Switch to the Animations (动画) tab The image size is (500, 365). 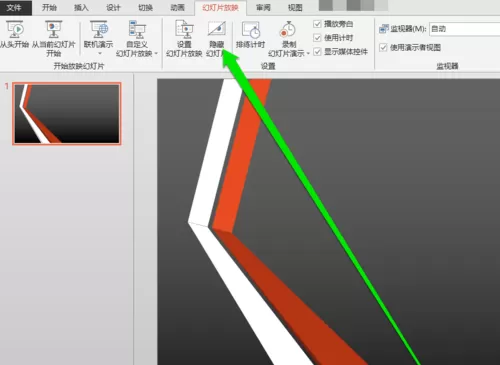pos(177,8)
